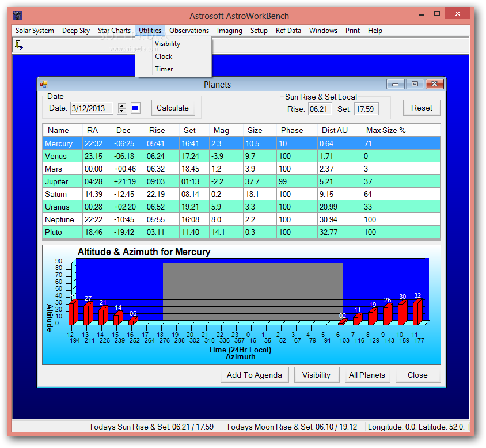
Task: Click Add To Agenda button
Action: (x=255, y=375)
